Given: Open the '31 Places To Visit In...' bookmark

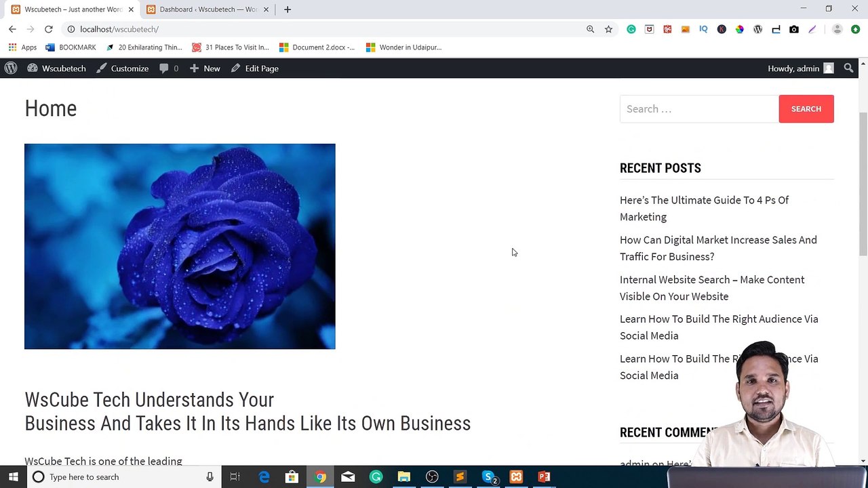Looking at the screenshot, I should [x=231, y=47].
